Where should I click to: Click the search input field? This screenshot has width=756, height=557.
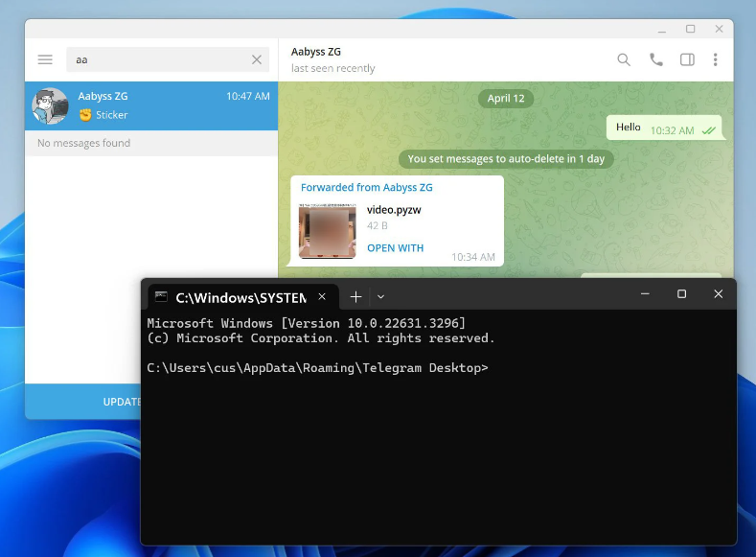[x=158, y=59]
